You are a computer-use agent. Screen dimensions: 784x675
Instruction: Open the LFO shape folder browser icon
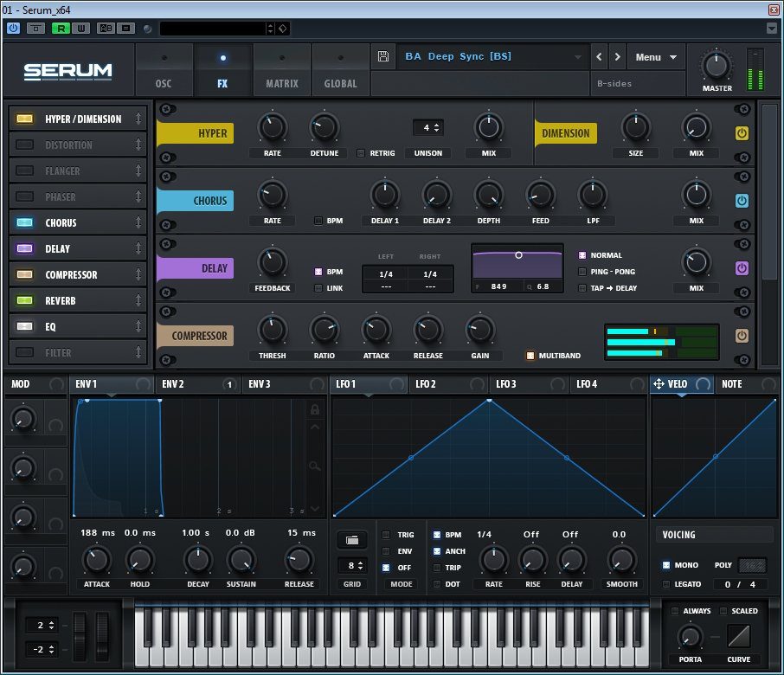tap(352, 540)
